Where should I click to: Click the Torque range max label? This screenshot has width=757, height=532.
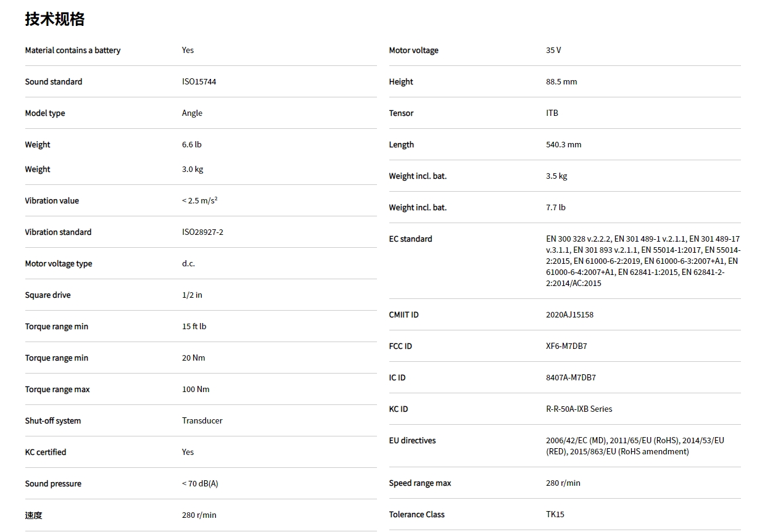click(x=57, y=390)
